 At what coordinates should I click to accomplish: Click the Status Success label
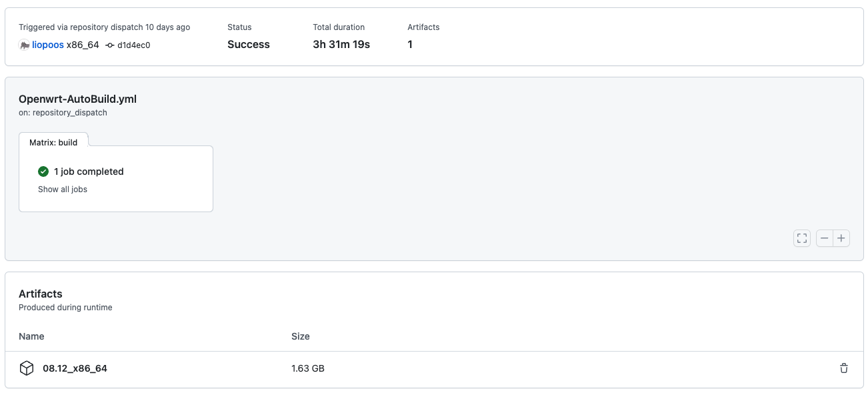pyautogui.click(x=248, y=44)
